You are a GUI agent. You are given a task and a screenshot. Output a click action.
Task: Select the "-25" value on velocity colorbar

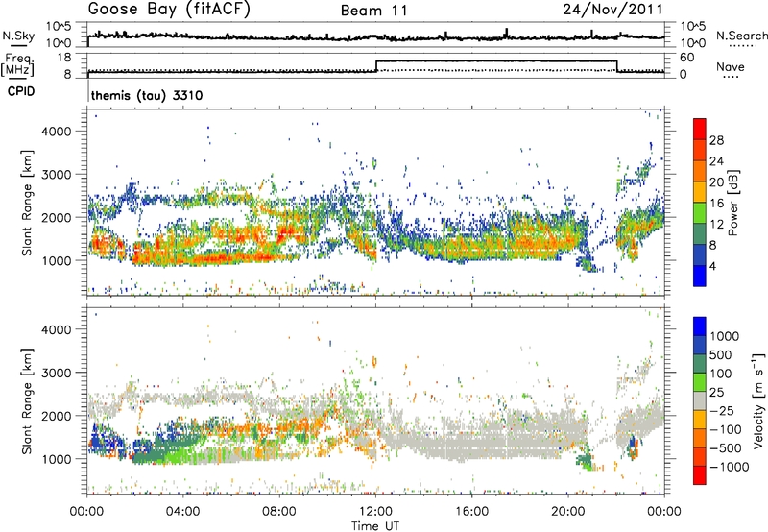(x=722, y=410)
